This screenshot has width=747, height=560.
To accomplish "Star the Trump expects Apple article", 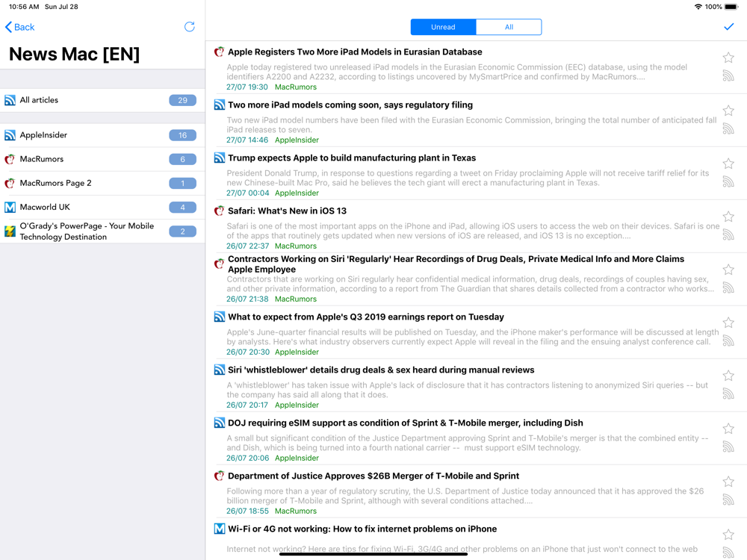I will (x=728, y=164).
